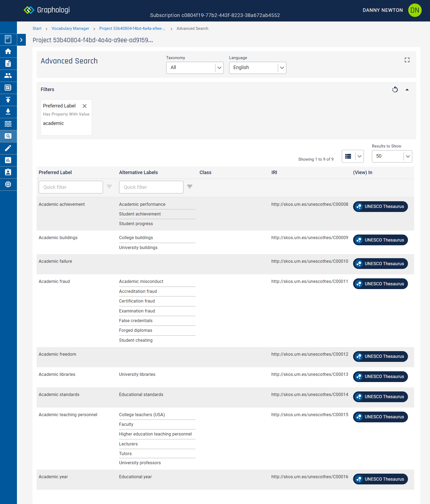Image resolution: width=430 pixels, height=504 pixels.
Task: Edit the academic filter value
Action: click(x=53, y=123)
